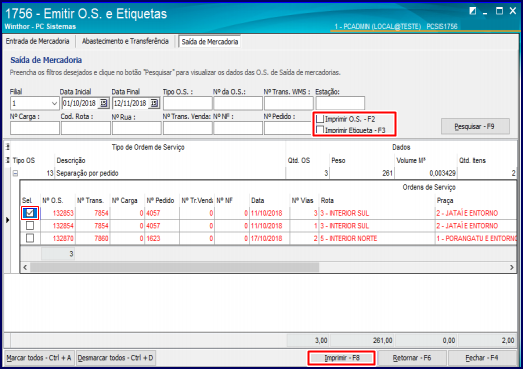Uncheck selection for O.S. 132853
The image size is (523, 369).
30,213
